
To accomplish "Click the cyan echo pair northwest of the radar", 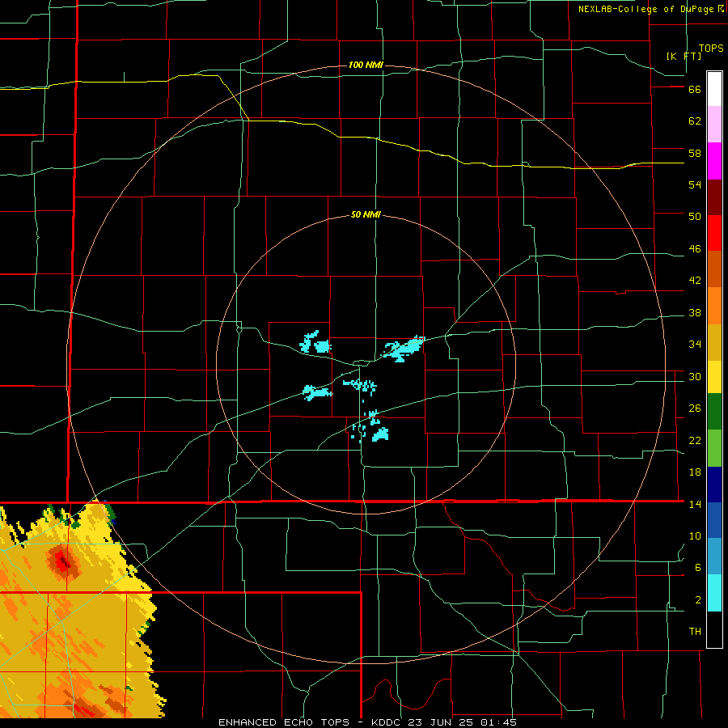I will pyautogui.click(x=315, y=342).
